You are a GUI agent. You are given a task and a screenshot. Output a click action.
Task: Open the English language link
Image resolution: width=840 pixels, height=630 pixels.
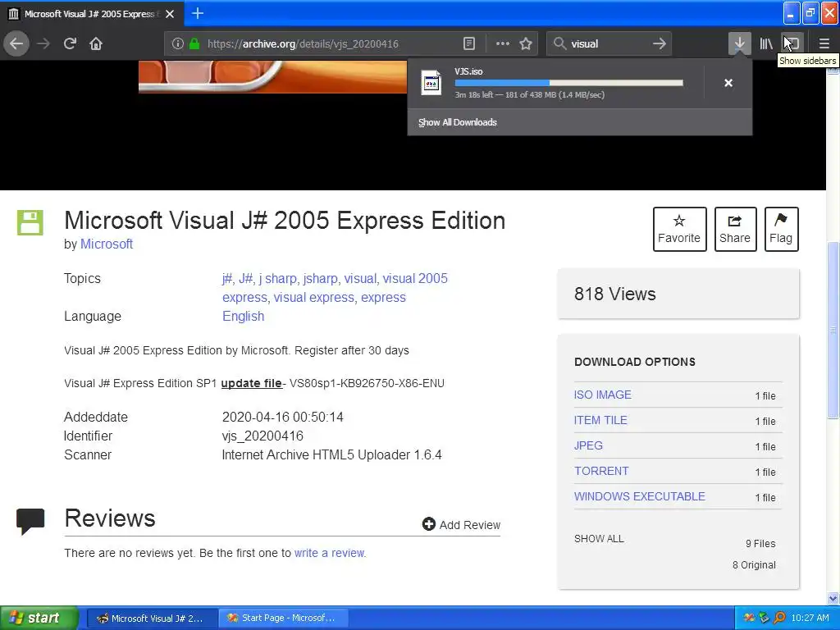coord(243,316)
